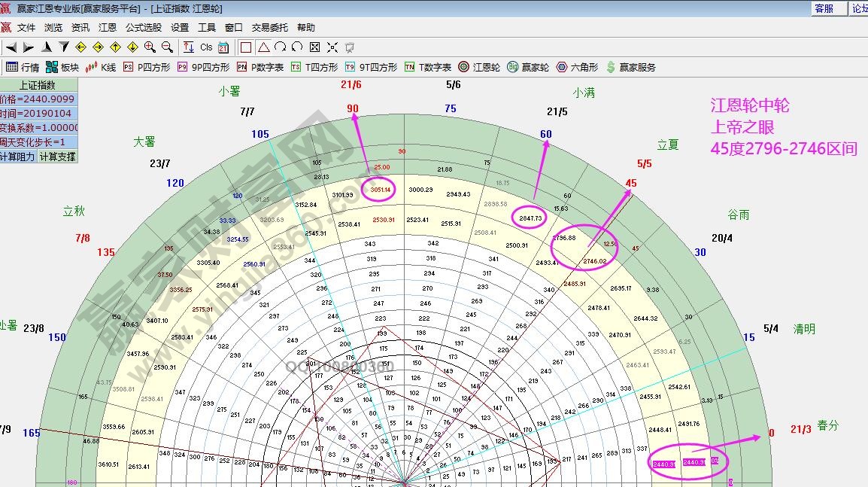The height and width of the screenshot is (487, 868).
Task: Open the 文件 menu
Action: [x=26, y=27]
